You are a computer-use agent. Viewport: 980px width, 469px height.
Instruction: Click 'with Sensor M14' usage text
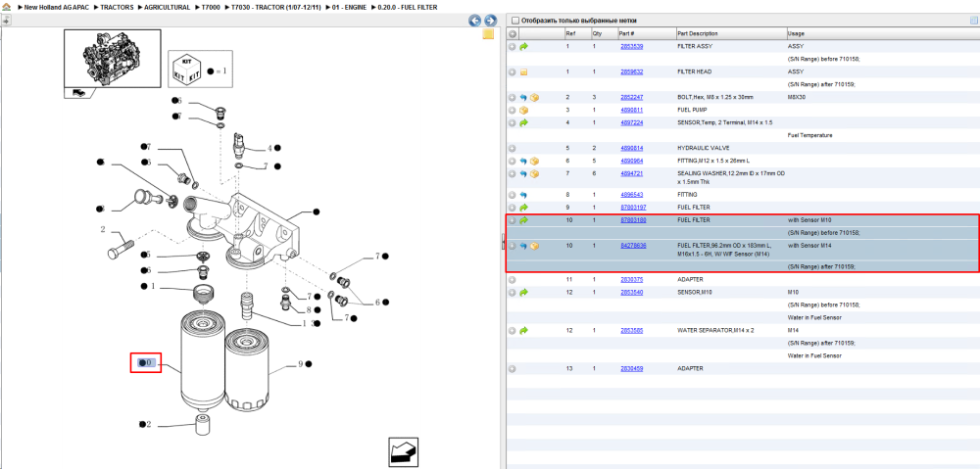[x=810, y=246]
